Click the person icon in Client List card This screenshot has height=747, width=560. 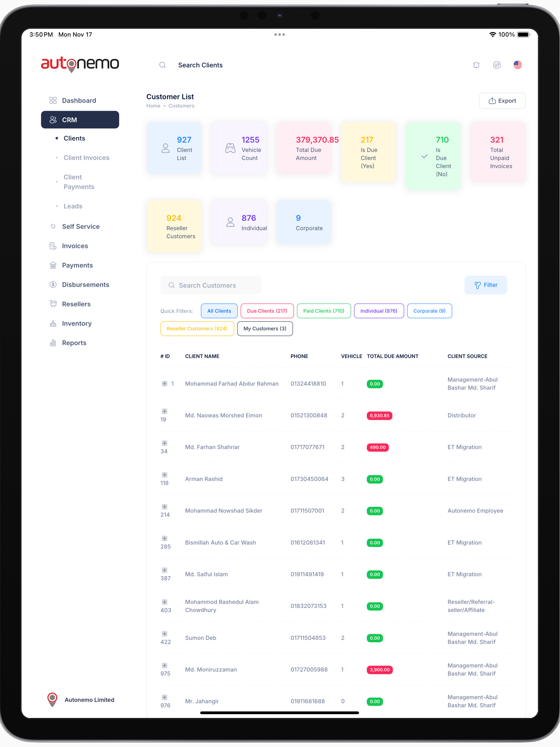165,148
